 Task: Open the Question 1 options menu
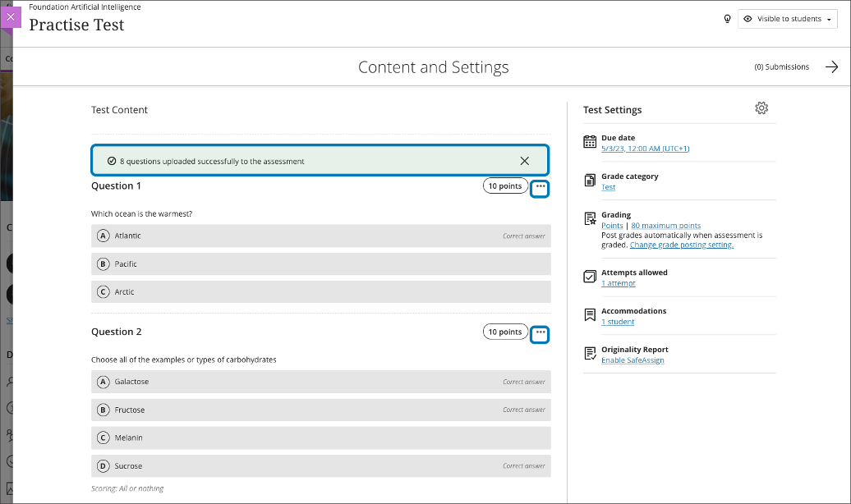tap(540, 188)
